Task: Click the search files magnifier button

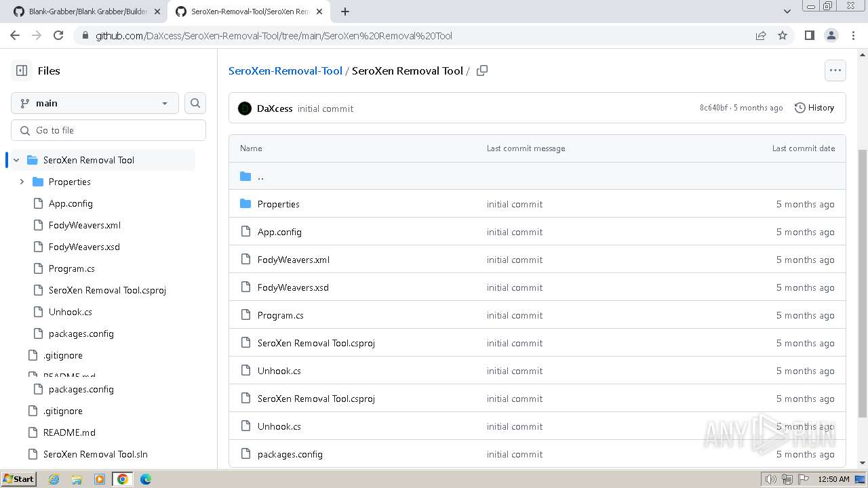Action: [x=195, y=103]
